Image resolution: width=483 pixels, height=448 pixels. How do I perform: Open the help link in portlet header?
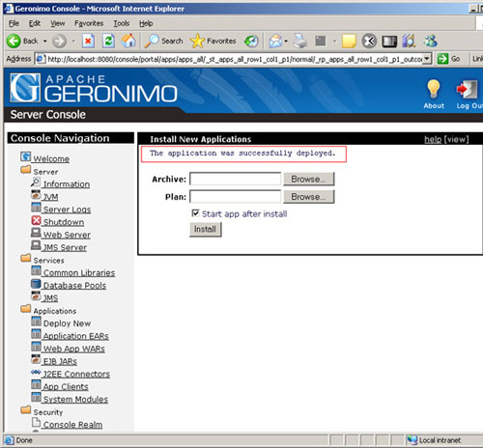[x=433, y=139]
